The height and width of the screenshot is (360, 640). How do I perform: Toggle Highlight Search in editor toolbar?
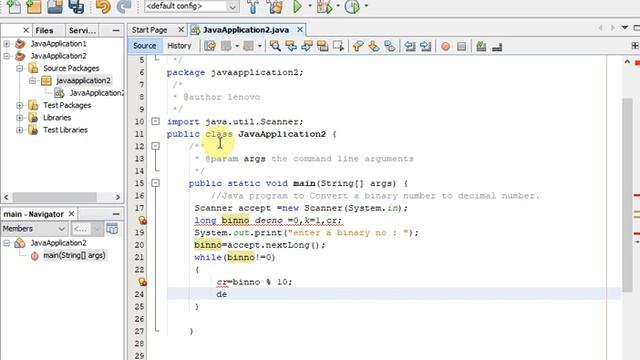(x=323, y=46)
